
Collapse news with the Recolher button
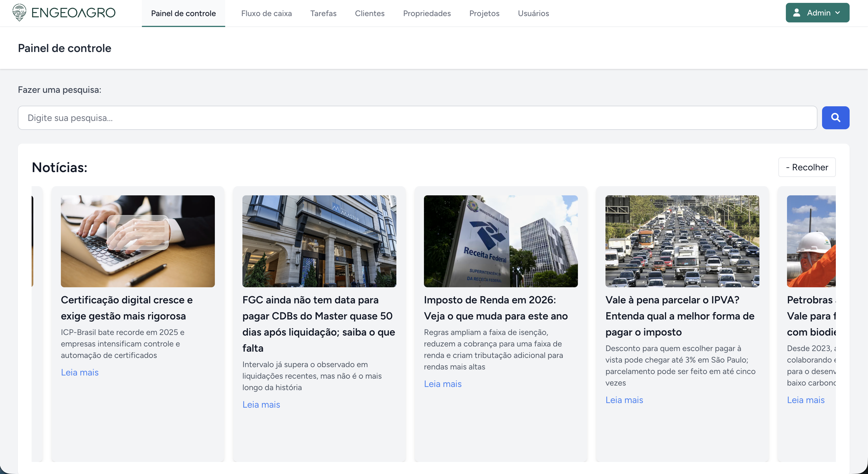coord(807,167)
